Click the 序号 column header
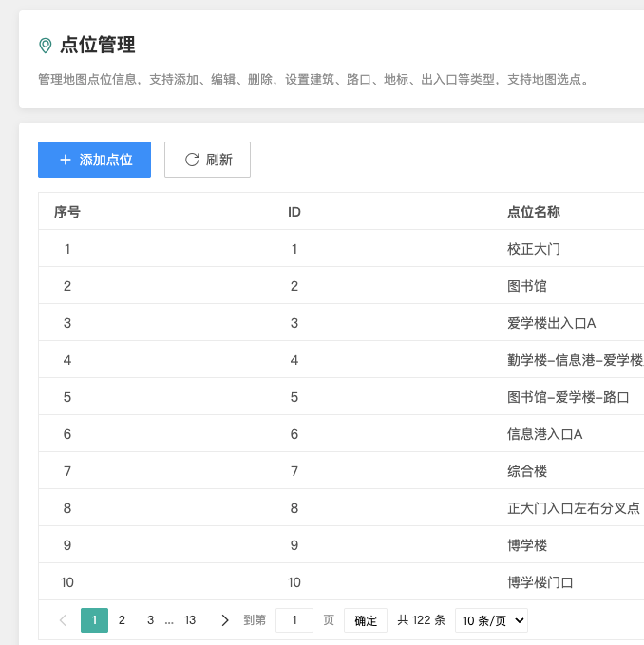Viewport: 644px width, 645px height. tap(67, 212)
